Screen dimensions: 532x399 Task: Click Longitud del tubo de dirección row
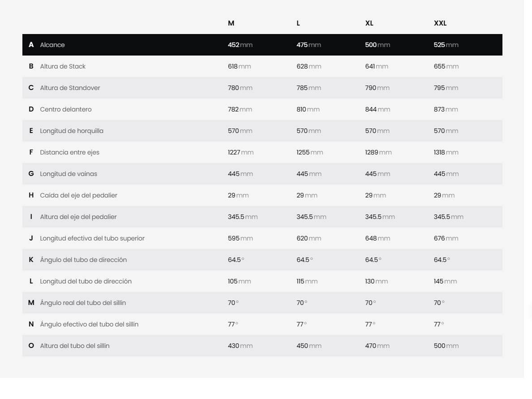[x=262, y=281]
